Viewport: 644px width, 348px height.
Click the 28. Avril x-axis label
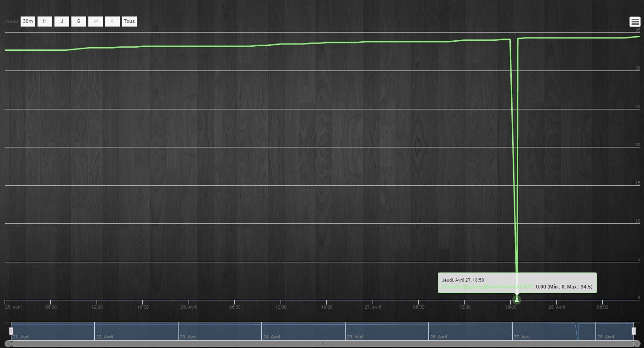click(x=557, y=307)
